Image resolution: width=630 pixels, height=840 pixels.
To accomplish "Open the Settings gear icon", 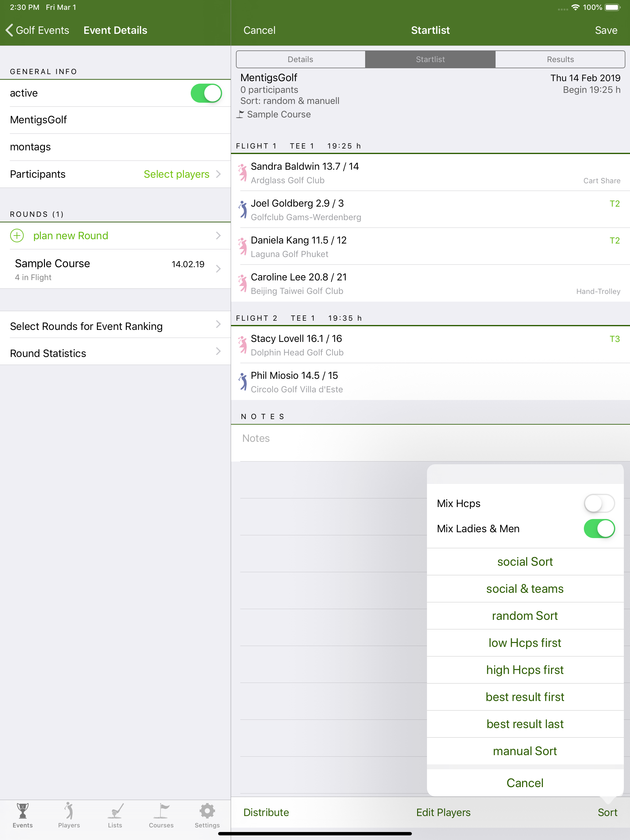I will click(x=207, y=811).
